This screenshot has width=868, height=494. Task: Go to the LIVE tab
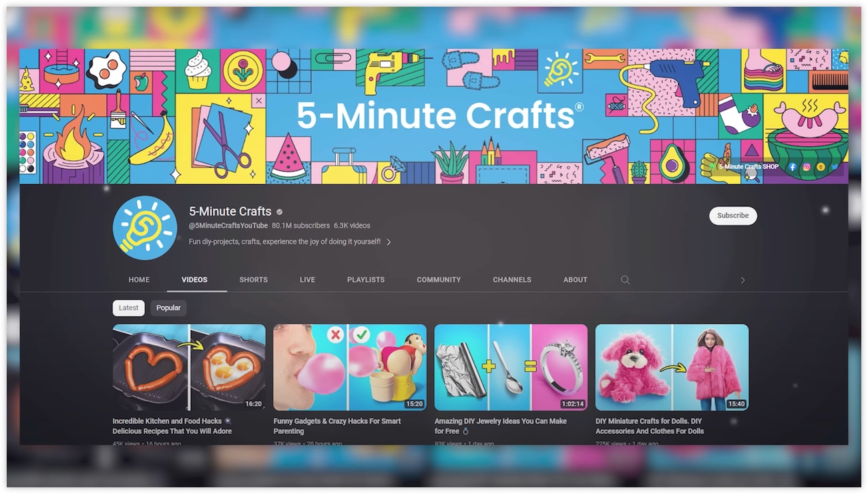(308, 280)
